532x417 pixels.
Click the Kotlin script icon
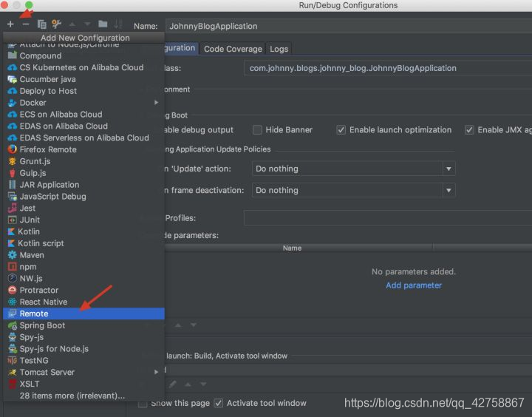click(x=11, y=243)
